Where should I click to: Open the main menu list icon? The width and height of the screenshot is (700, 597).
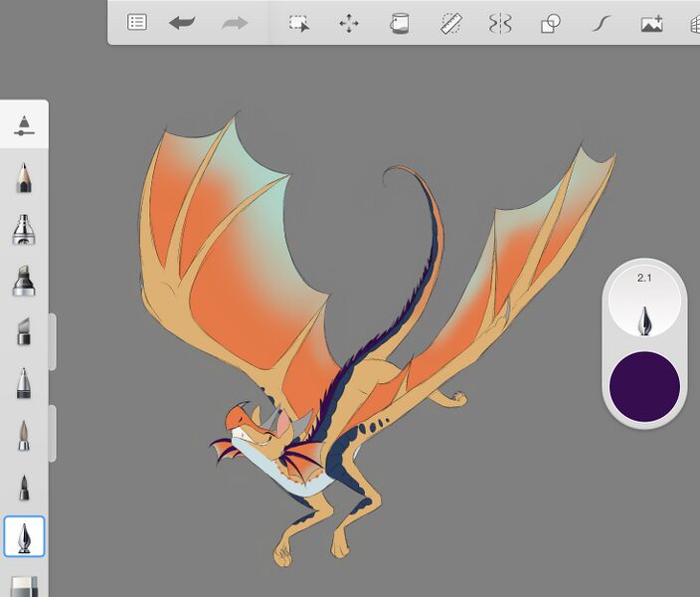point(137,23)
